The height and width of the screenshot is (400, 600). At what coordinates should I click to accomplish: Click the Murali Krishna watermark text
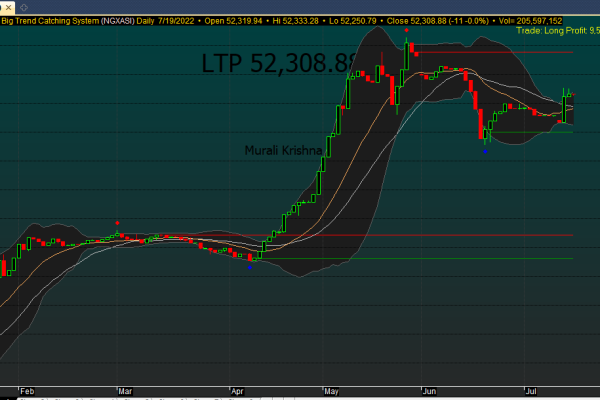pyautogui.click(x=284, y=150)
